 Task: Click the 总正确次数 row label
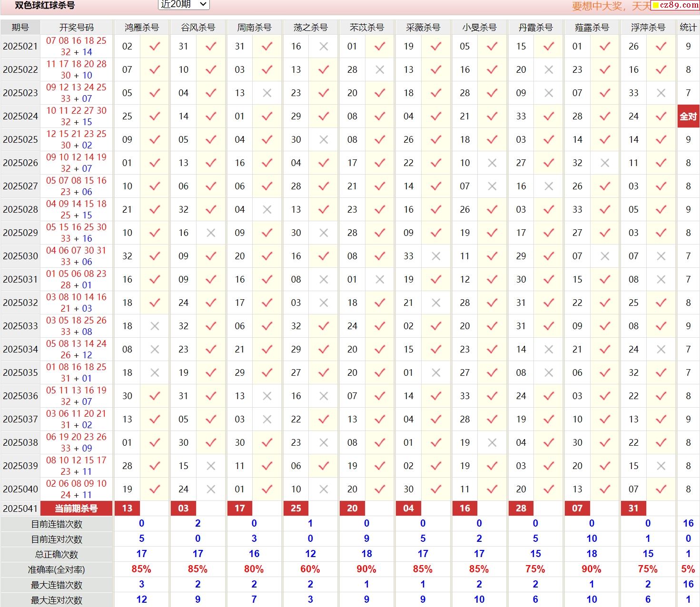coord(57,554)
